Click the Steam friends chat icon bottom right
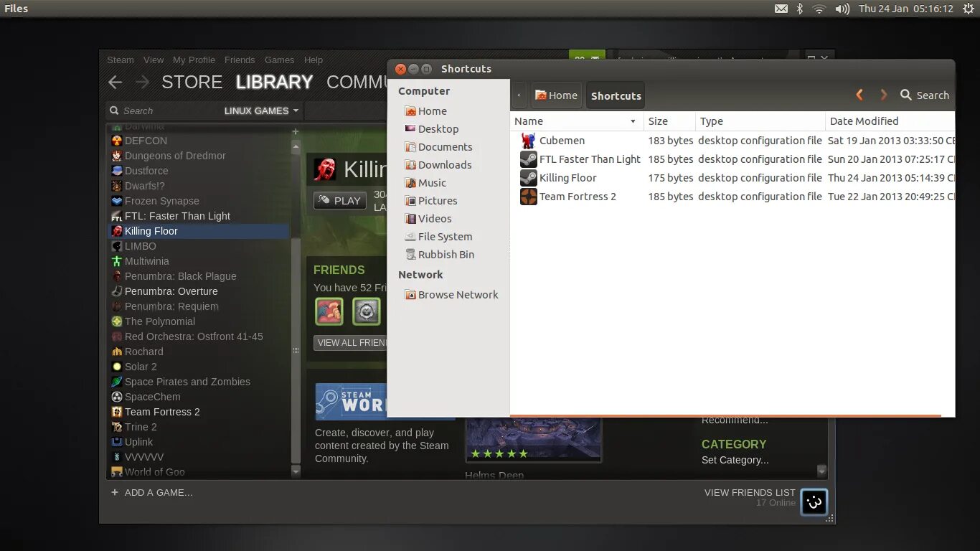This screenshot has width=980, height=551. (x=814, y=502)
